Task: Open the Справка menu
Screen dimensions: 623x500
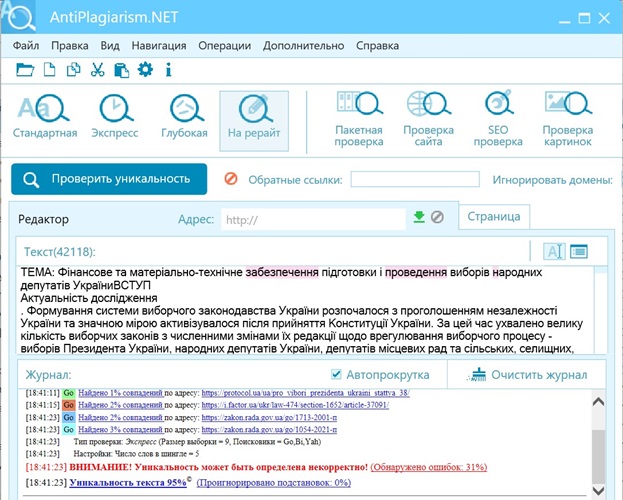Action: pyautogui.click(x=377, y=45)
